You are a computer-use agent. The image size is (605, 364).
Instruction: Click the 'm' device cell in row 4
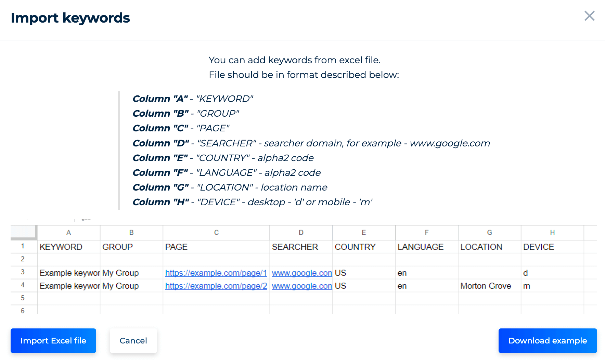pos(553,286)
